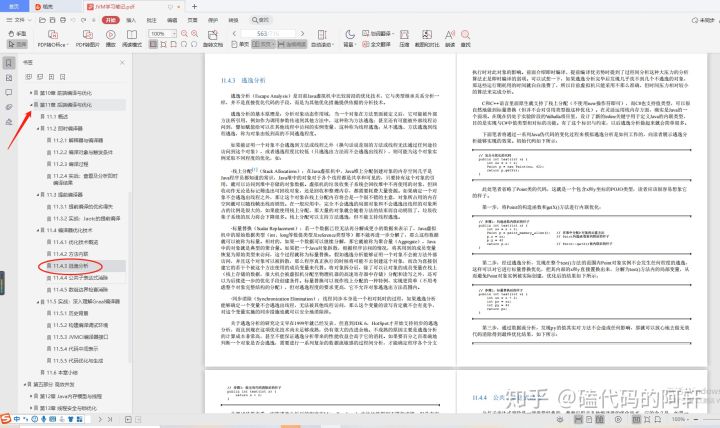Click the status bar zoom slider minus
The width and height of the screenshot is (720, 428).
point(696,419)
